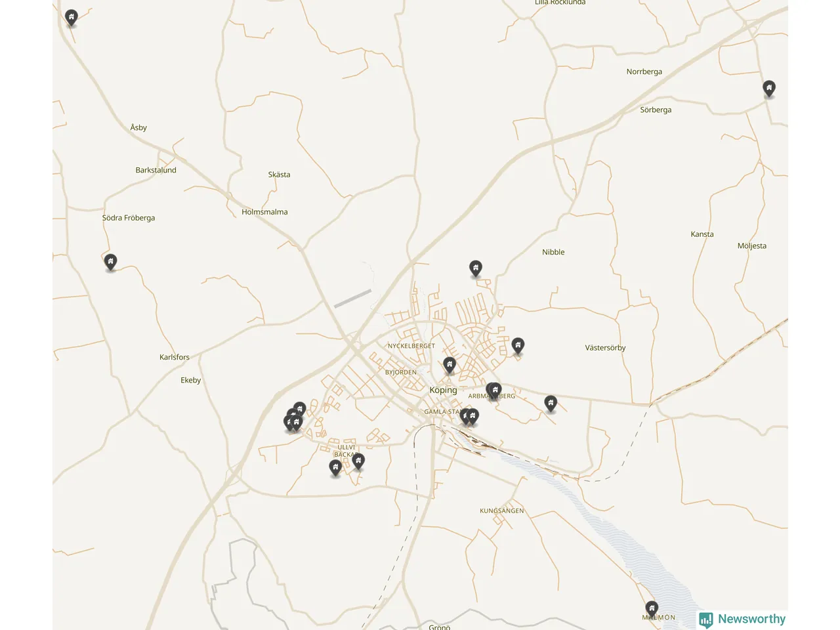Click the Köping town label
This screenshot has width=840, height=630.
point(443,390)
